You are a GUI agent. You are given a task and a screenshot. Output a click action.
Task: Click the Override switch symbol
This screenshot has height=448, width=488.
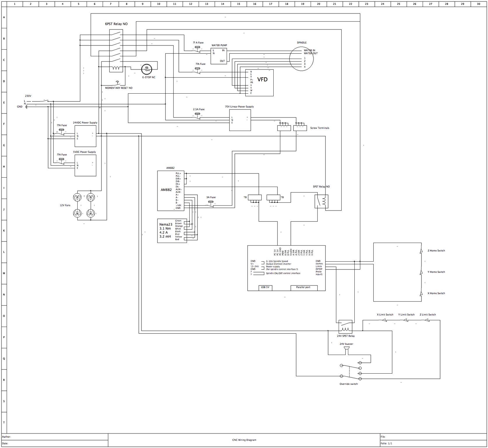click(350, 371)
